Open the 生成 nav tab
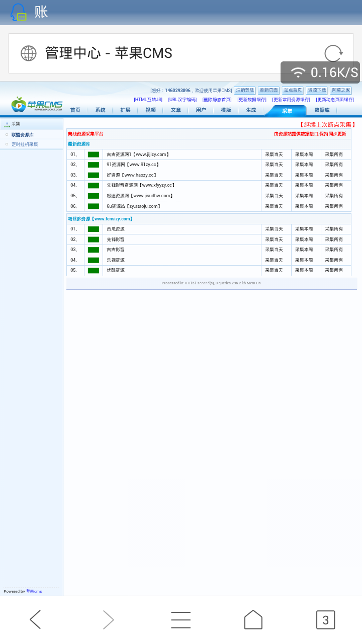The height and width of the screenshot is (644, 362). 251,110
